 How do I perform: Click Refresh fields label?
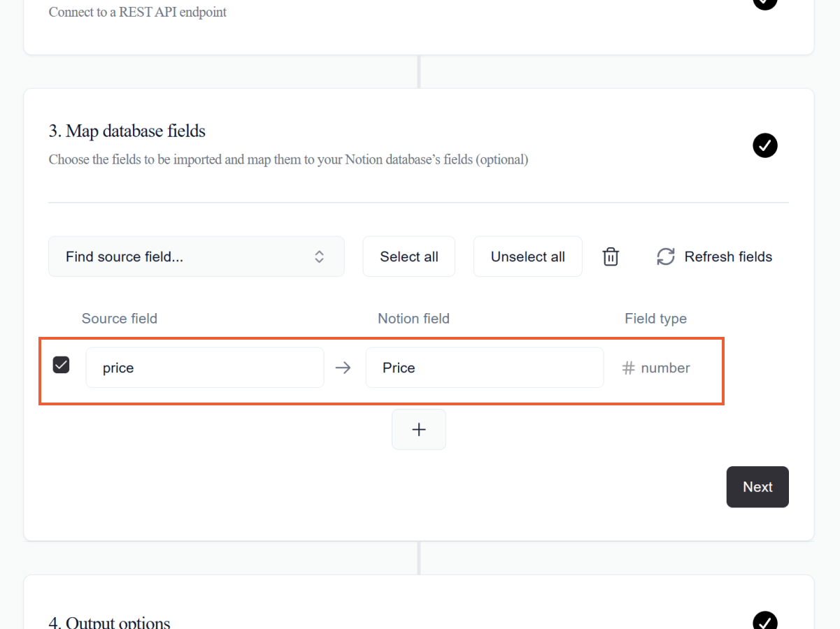tap(728, 256)
